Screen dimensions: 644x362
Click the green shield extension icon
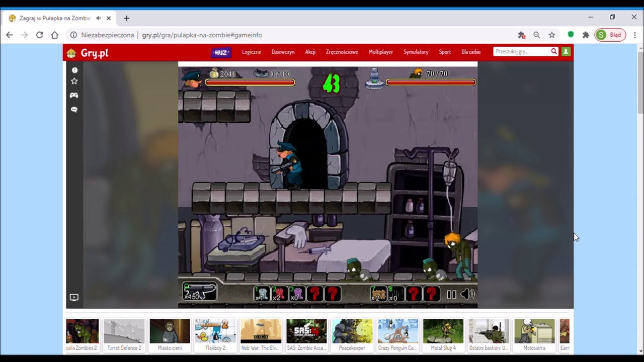pos(571,35)
